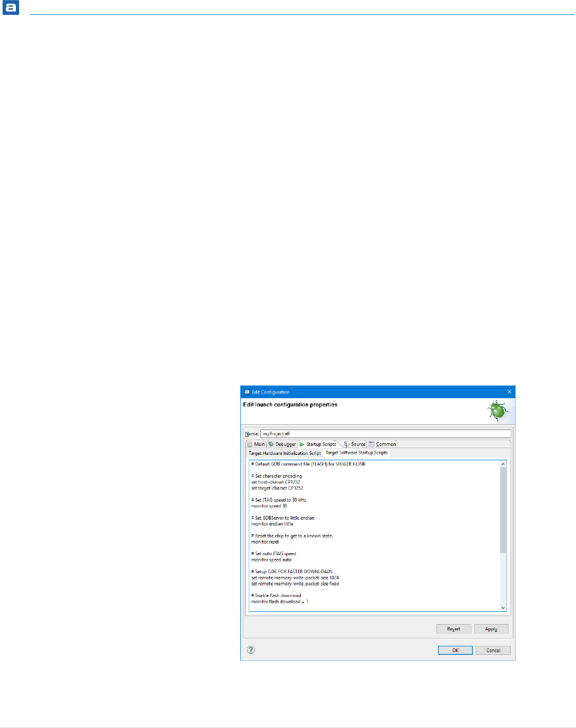Click heading 'Edit launch configuration properties'
Image resolution: width=576 pixels, height=728 pixels.
[x=290, y=405]
